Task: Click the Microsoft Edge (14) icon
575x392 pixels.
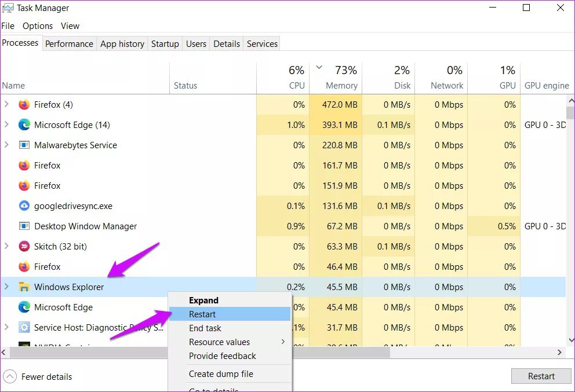Action: (24, 125)
